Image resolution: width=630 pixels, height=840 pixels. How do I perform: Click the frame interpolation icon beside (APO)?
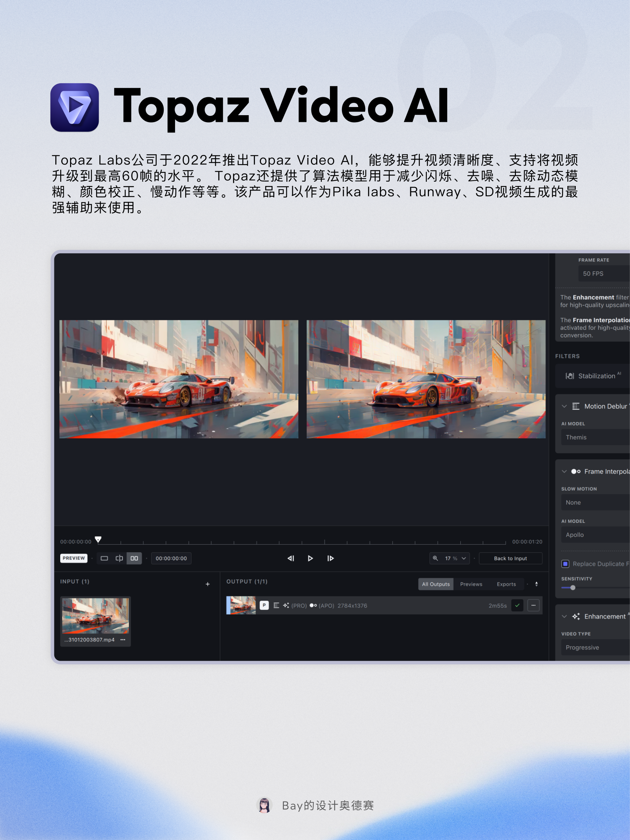click(313, 605)
